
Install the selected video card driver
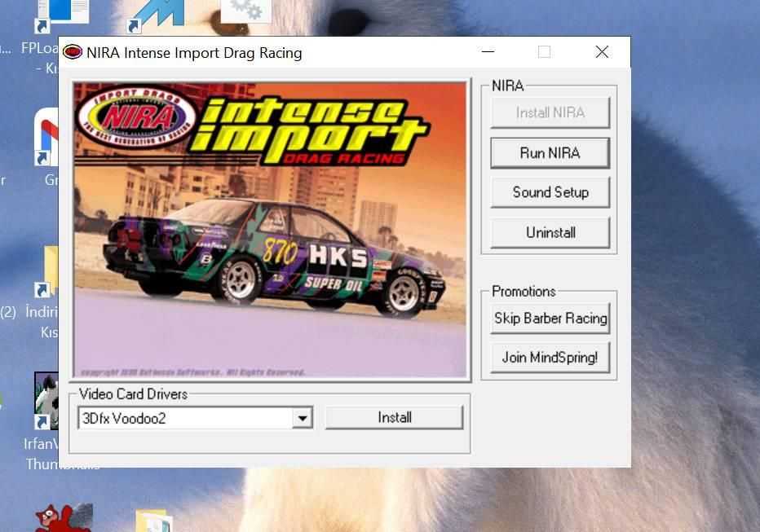tap(394, 417)
